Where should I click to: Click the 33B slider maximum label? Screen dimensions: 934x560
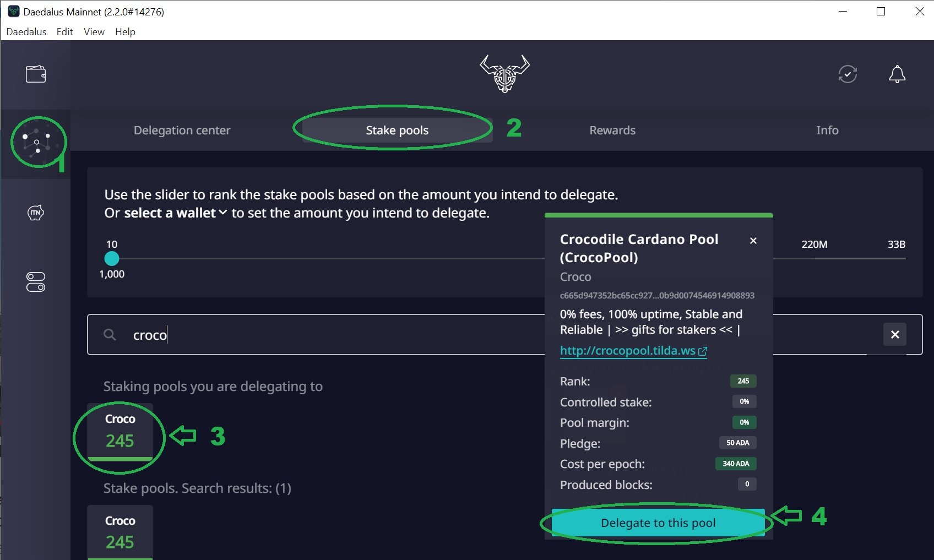(896, 244)
